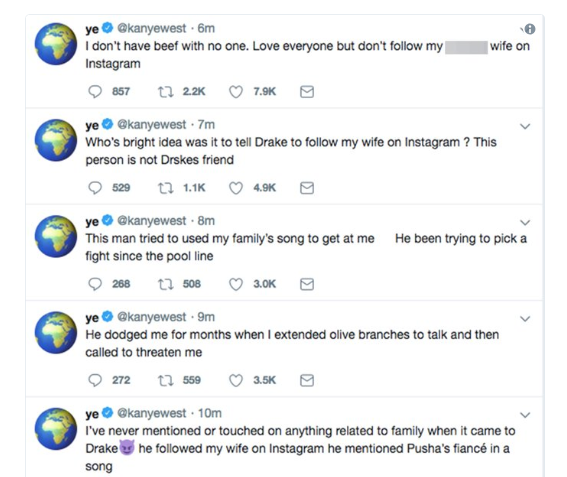Screen dimensions: 567x477
Task: Reply to the 'bright idea' tweet
Action: point(95,188)
